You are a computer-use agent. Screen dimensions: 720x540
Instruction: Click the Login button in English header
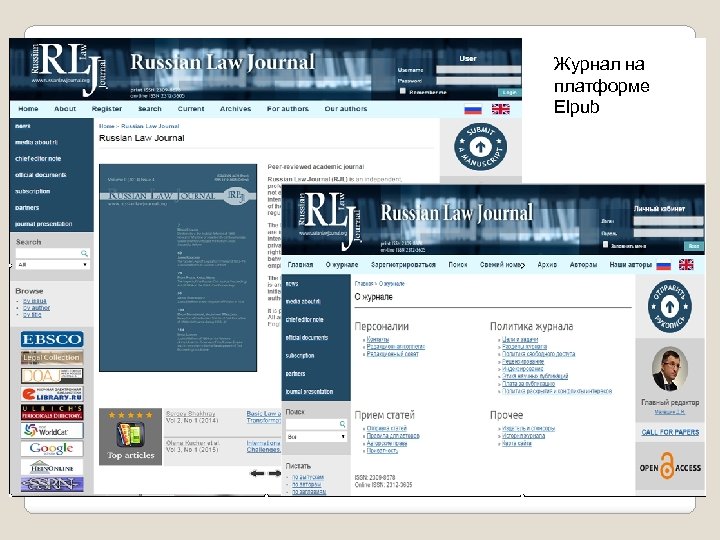coord(509,92)
